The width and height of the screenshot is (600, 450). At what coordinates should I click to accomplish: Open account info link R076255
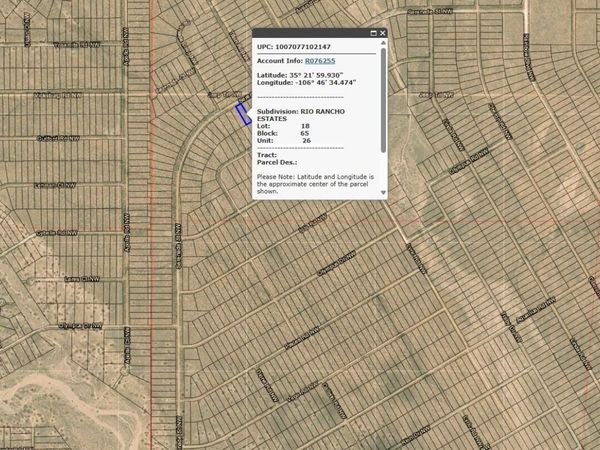click(320, 61)
